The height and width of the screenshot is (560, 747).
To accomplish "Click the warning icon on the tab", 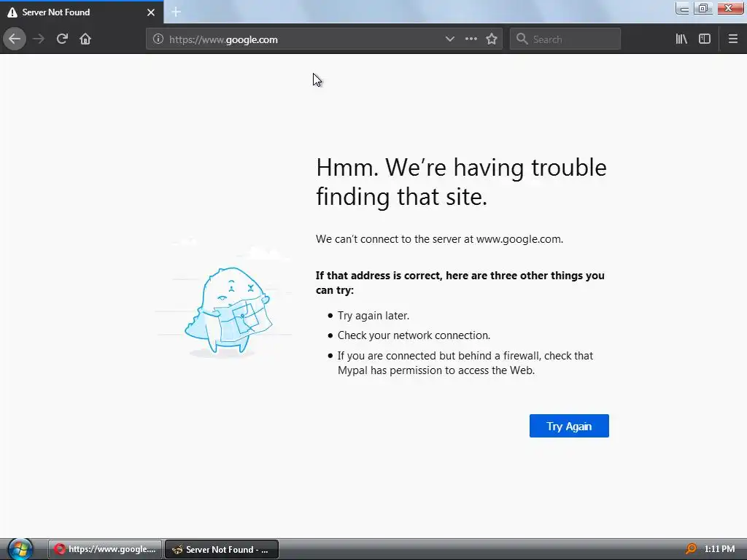I will [12, 12].
